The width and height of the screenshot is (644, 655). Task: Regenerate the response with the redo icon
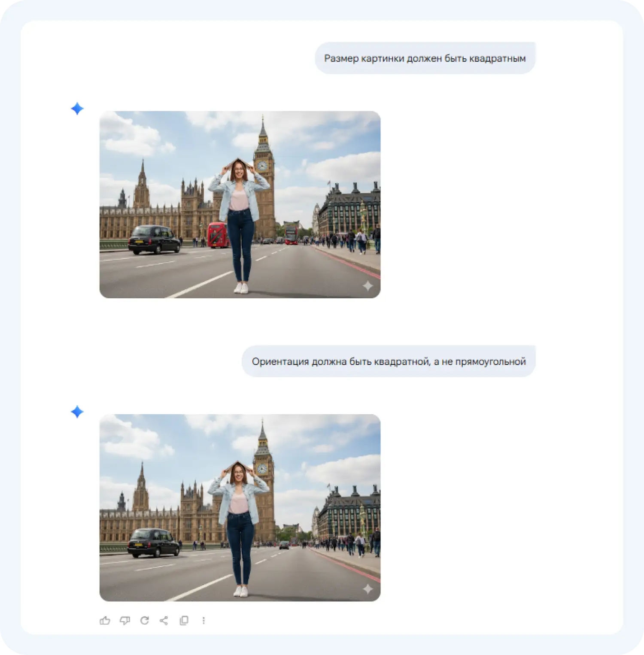click(145, 620)
